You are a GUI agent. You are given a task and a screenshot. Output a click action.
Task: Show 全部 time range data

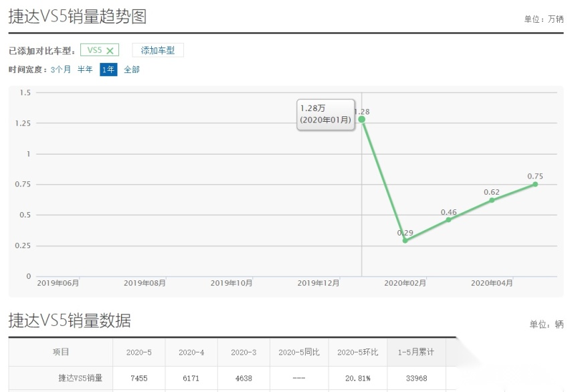coord(132,70)
